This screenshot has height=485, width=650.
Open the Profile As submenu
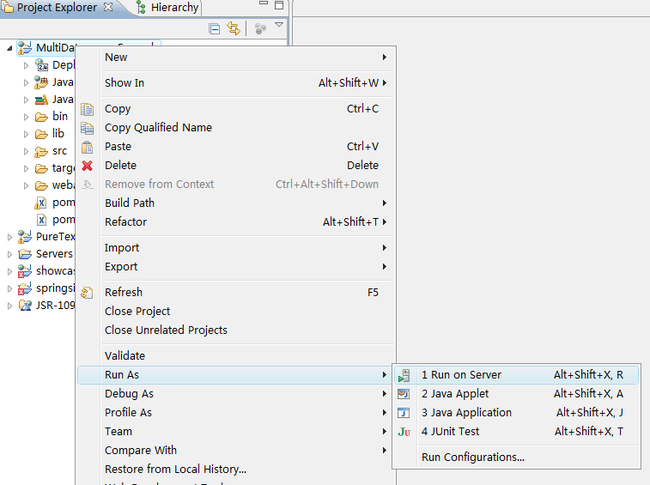(x=235, y=413)
